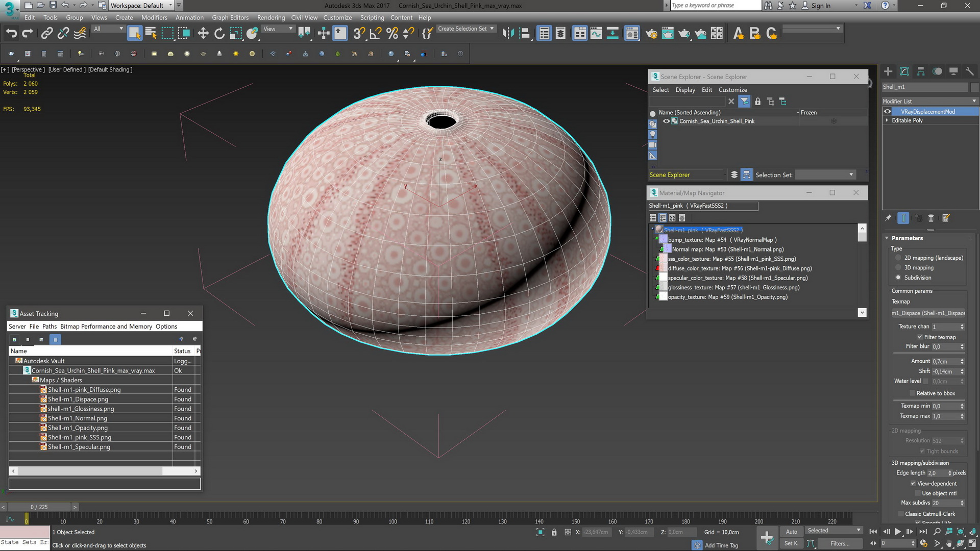This screenshot has height=551, width=980.
Task: Expand the Editable Poly modifier entry
Action: [887, 121]
